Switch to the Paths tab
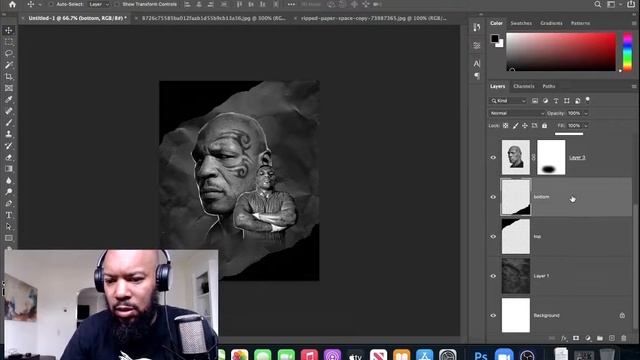640x360 pixels. [x=549, y=86]
